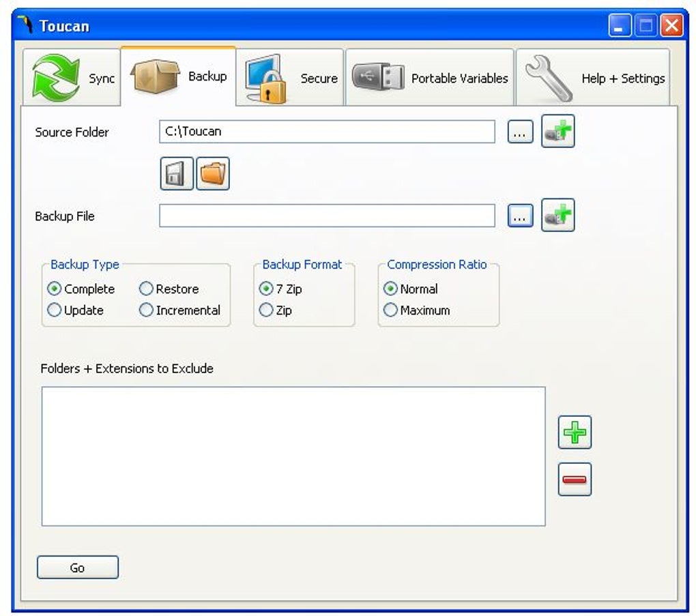The width and height of the screenshot is (696, 616).
Task: Click the Toucan bird title bar icon
Action: 26,25
